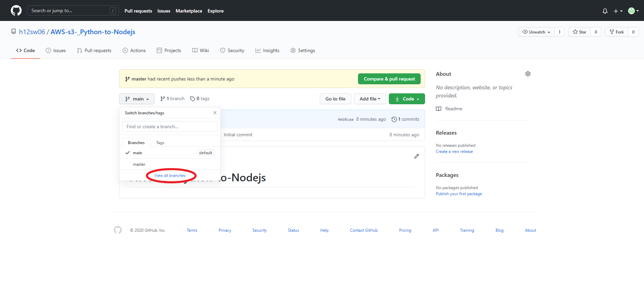The image size is (644, 300).
Task: Open View all branches link
Action: tap(170, 176)
